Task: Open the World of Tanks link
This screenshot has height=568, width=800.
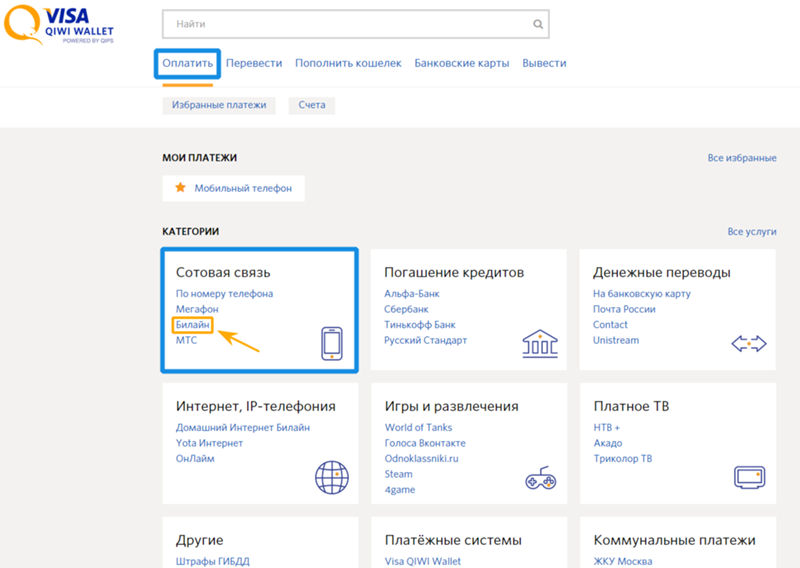Action: click(x=418, y=427)
